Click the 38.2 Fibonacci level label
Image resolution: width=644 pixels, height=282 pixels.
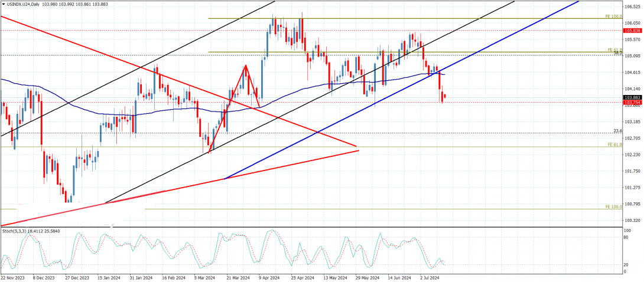618,53
